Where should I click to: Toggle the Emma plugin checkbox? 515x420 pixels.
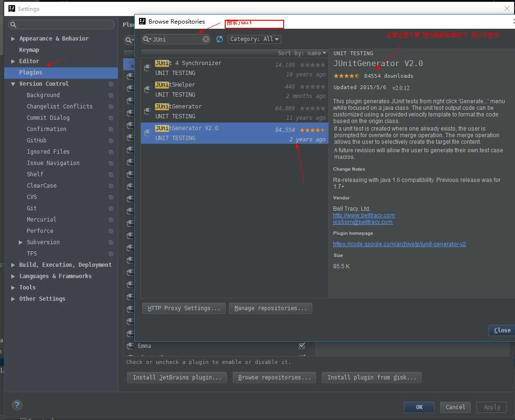click(x=302, y=346)
